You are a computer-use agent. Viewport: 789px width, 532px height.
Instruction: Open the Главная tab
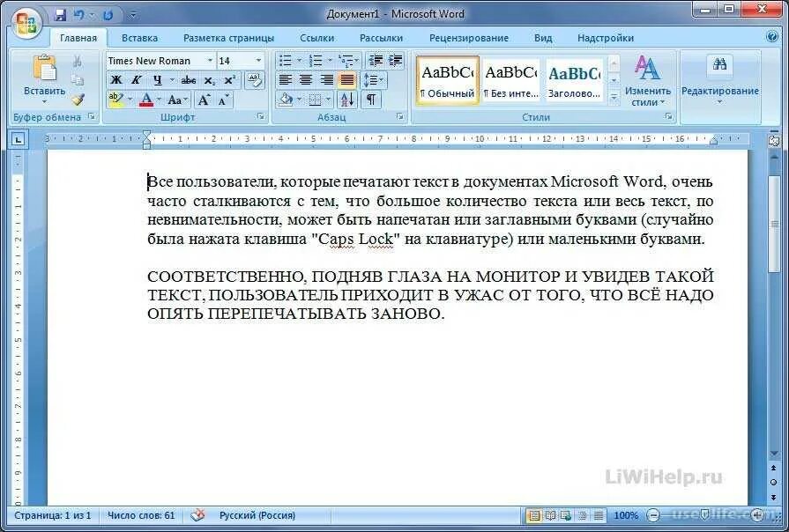pyautogui.click(x=78, y=38)
